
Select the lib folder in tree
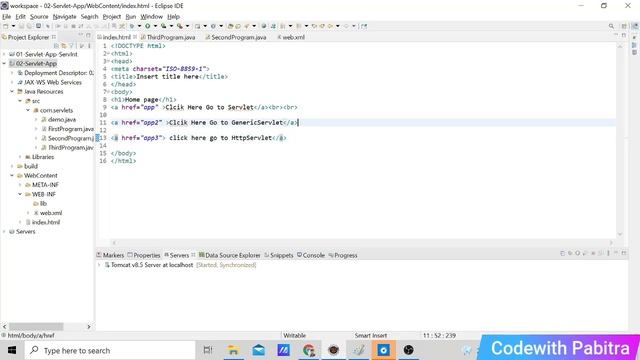pos(43,204)
